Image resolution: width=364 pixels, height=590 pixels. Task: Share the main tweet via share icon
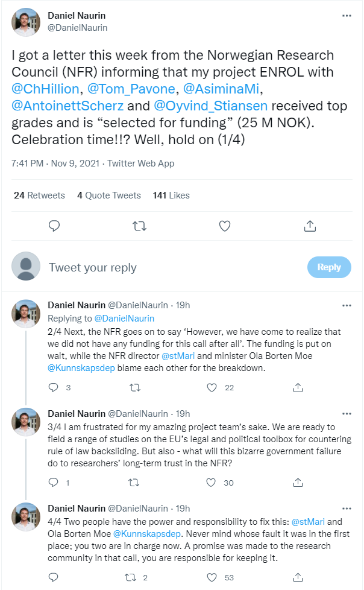coord(310,226)
